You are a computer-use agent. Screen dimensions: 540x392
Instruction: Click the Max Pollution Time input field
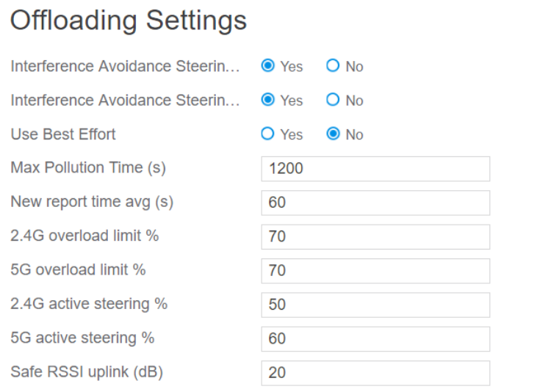click(x=375, y=169)
